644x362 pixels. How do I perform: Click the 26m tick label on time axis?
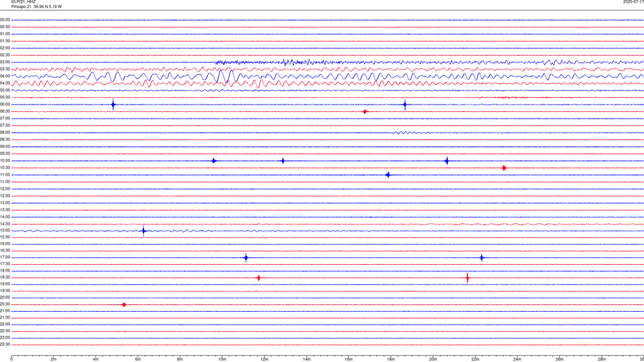tap(559, 359)
